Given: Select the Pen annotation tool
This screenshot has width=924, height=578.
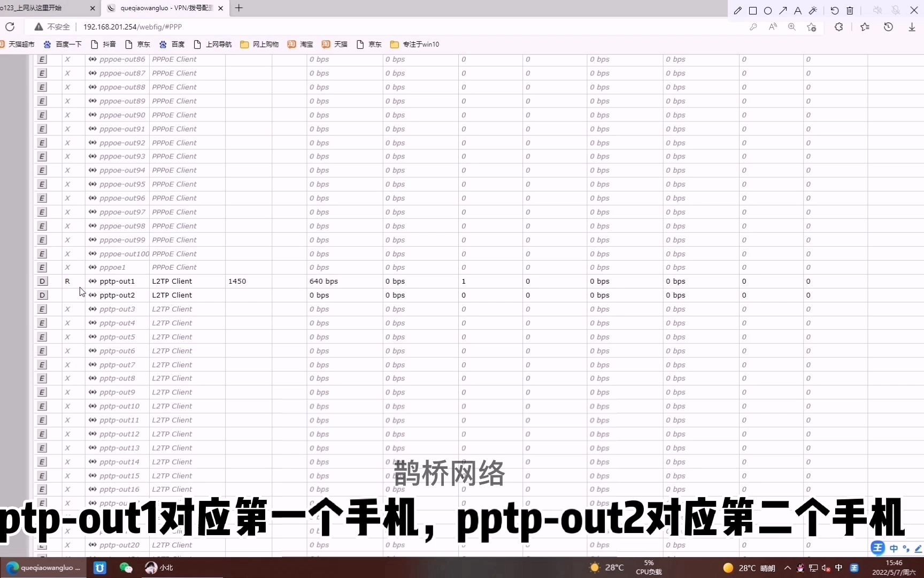Looking at the screenshot, I should [x=738, y=11].
